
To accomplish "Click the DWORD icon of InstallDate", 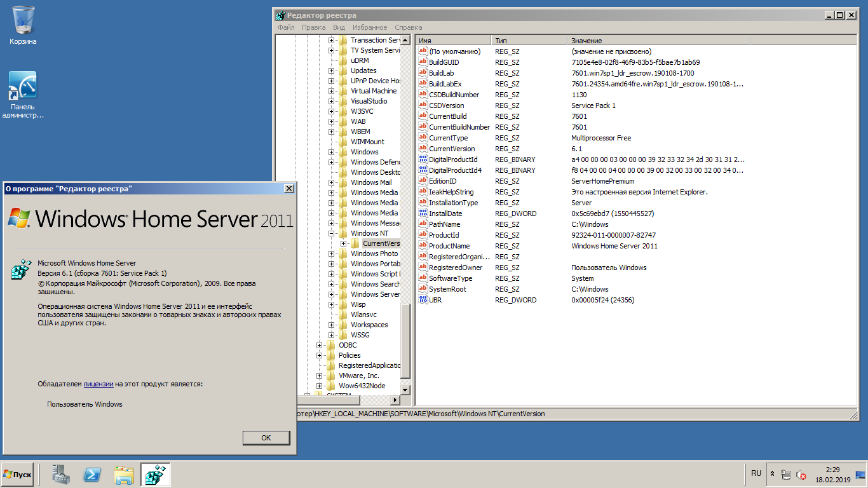I will [423, 213].
